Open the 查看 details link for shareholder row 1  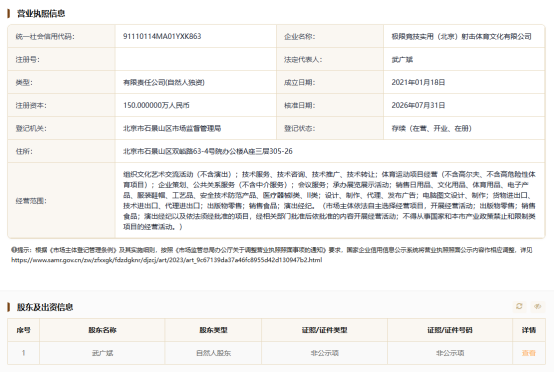[x=529, y=353]
